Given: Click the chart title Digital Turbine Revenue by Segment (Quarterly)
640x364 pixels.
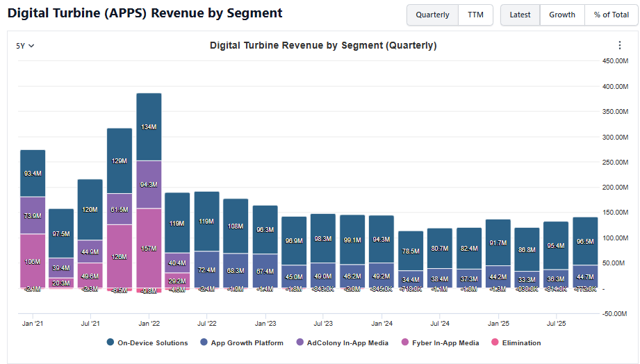Looking at the screenshot, I should [x=323, y=45].
